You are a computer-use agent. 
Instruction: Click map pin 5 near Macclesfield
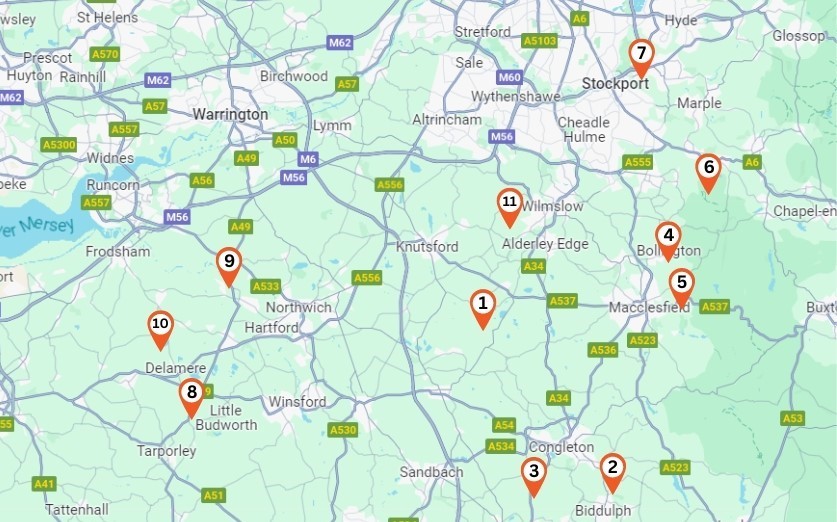(x=681, y=288)
